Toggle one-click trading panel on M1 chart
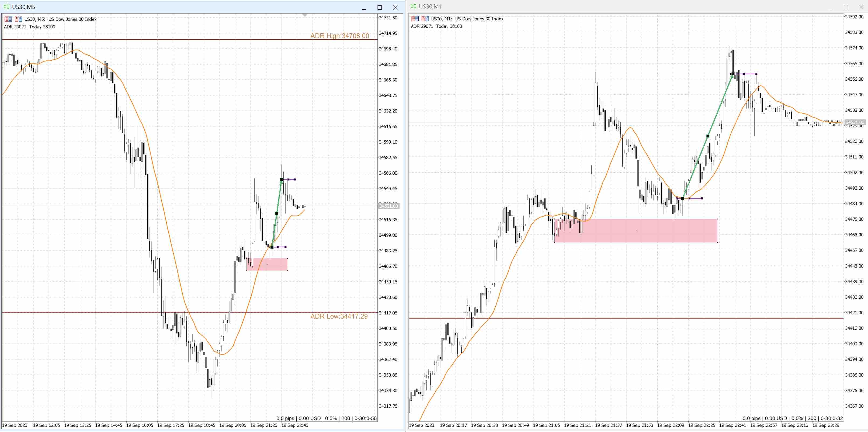 click(x=415, y=19)
